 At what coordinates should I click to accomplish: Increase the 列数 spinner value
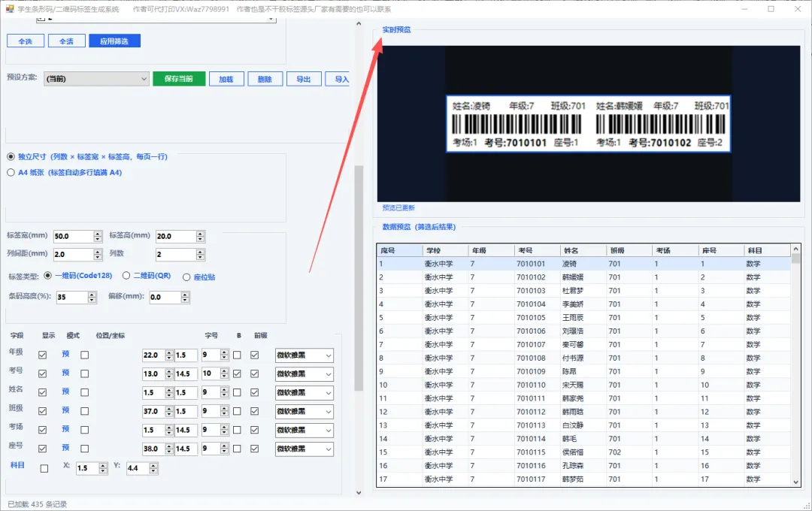click(201, 252)
